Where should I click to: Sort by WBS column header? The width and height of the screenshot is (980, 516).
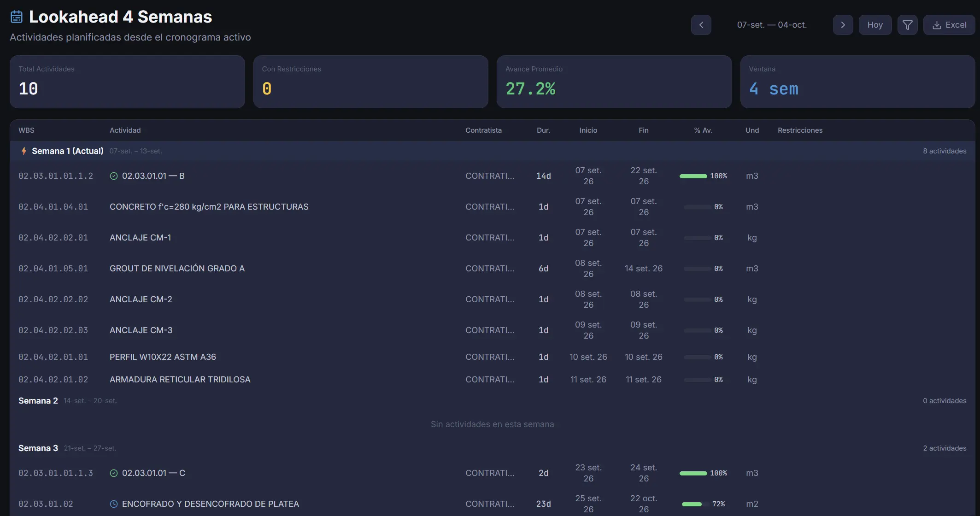(x=26, y=130)
